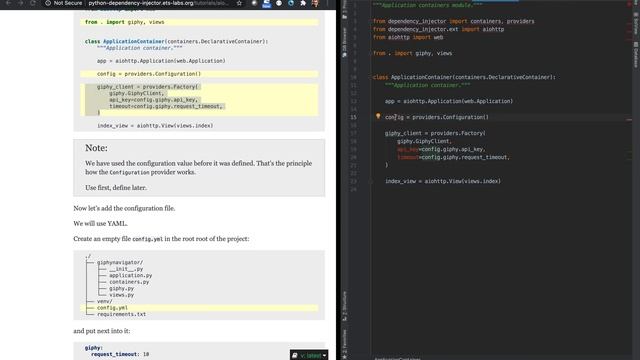Image resolution: width=640 pixels, height=360 pixels.
Task: Open the browser profile avatar
Action: tap(315, 3)
